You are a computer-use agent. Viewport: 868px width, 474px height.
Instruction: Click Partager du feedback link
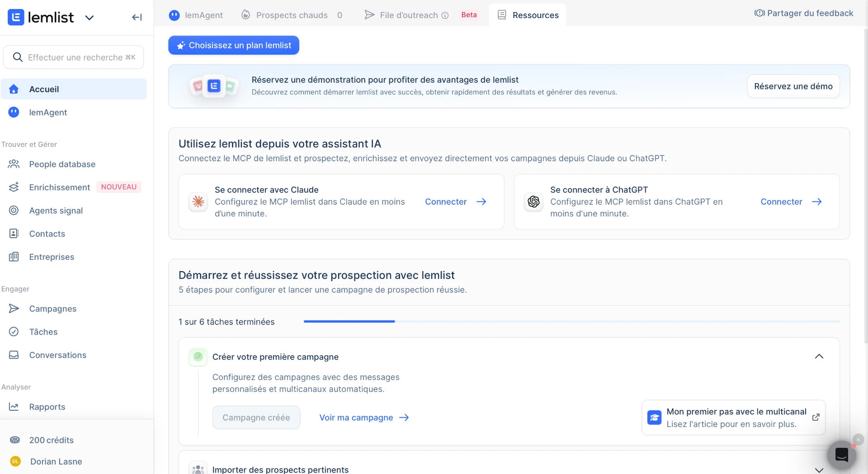[x=804, y=13]
